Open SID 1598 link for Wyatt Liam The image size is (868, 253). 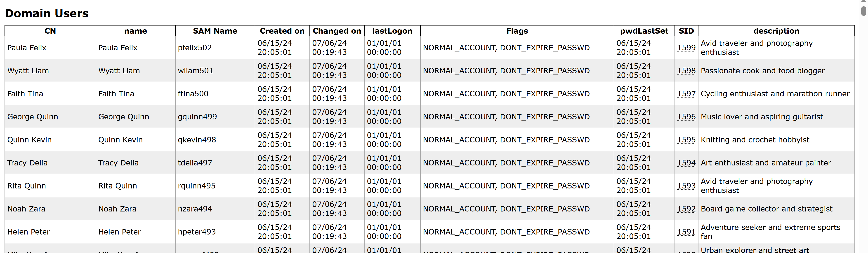click(x=686, y=71)
